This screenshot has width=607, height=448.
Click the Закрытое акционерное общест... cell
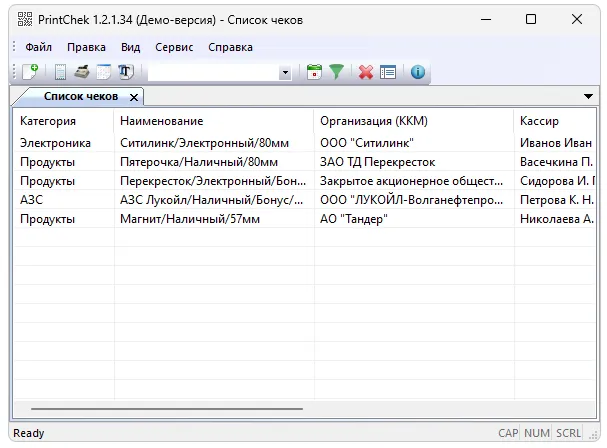414,181
